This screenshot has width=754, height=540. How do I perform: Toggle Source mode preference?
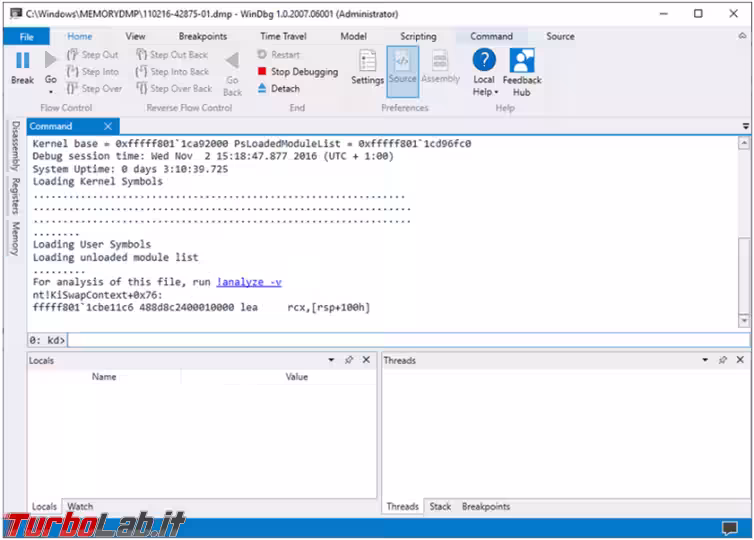402,72
